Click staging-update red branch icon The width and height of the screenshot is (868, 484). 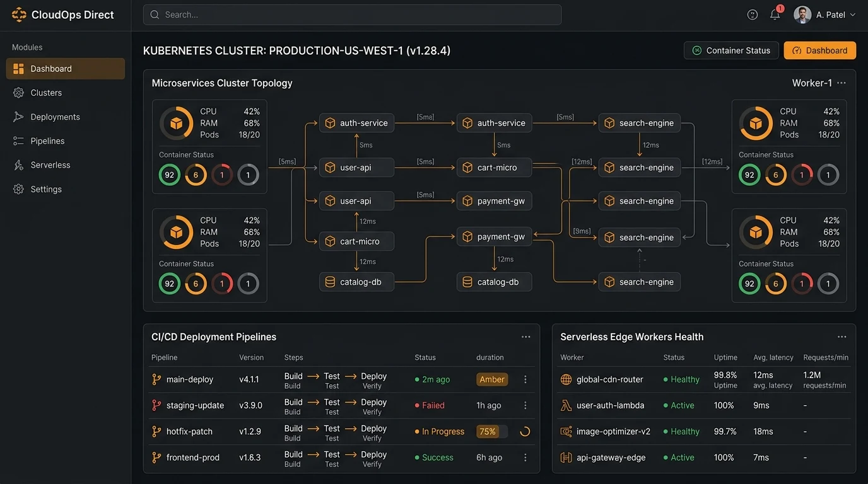point(156,405)
